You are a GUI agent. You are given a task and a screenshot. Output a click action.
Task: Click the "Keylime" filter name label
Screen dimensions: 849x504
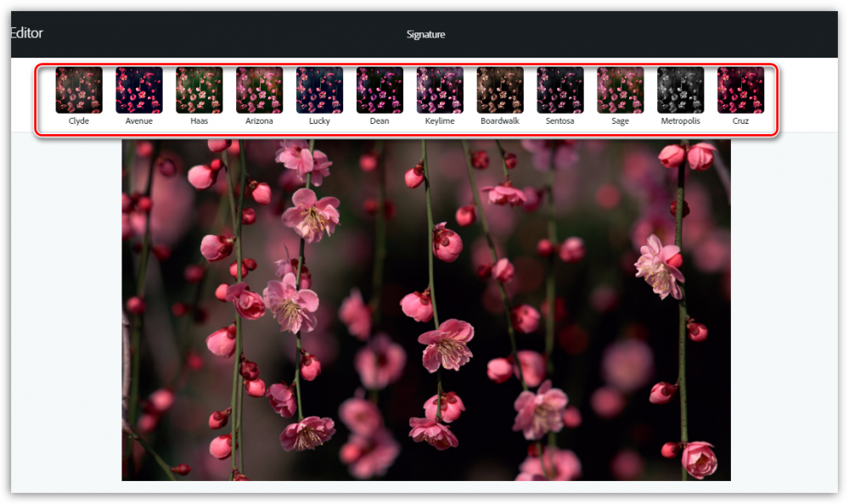[x=440, y=121]
